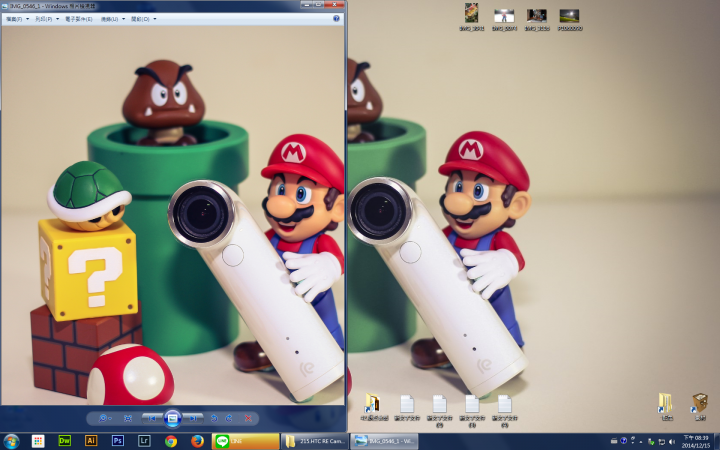Screen dimensions: 720x450
Task: Open the 新文字文件 (2) text file
Action: [439, 411]
